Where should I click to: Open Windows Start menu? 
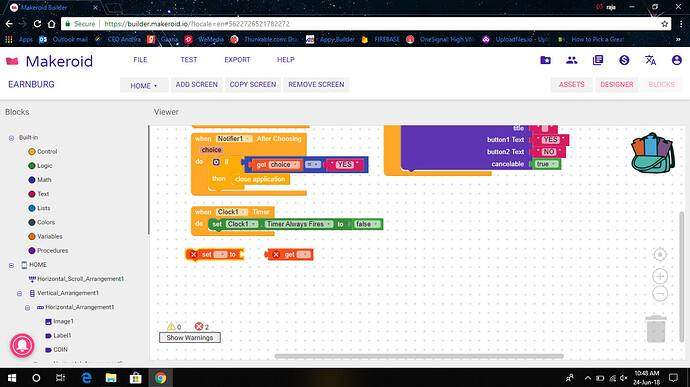[x=12, y=378]
